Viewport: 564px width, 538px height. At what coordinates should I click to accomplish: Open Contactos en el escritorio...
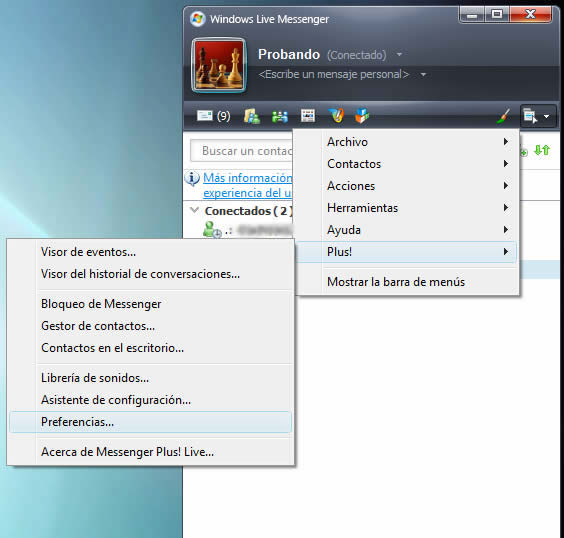(150, 348)
